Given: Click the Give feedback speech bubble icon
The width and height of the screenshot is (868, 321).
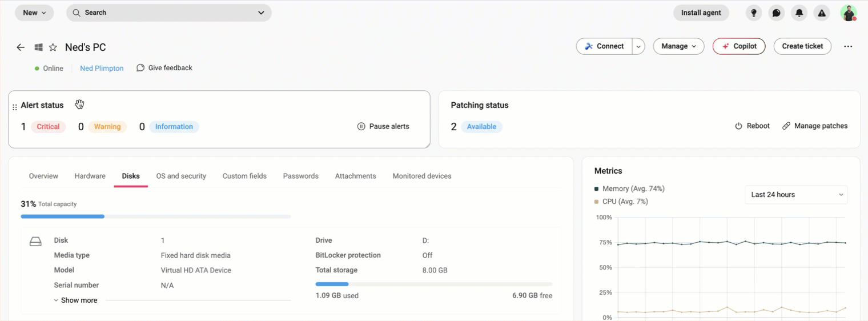Looking at the screenshot, I should (x=140, y=68).
